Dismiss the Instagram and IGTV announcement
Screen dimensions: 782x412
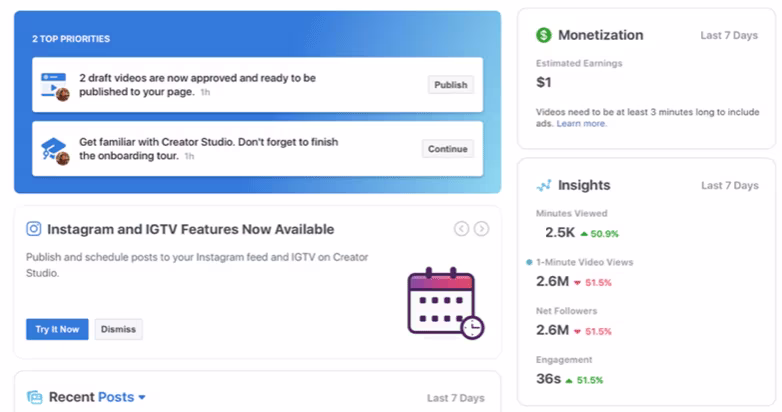click(118, 329)
